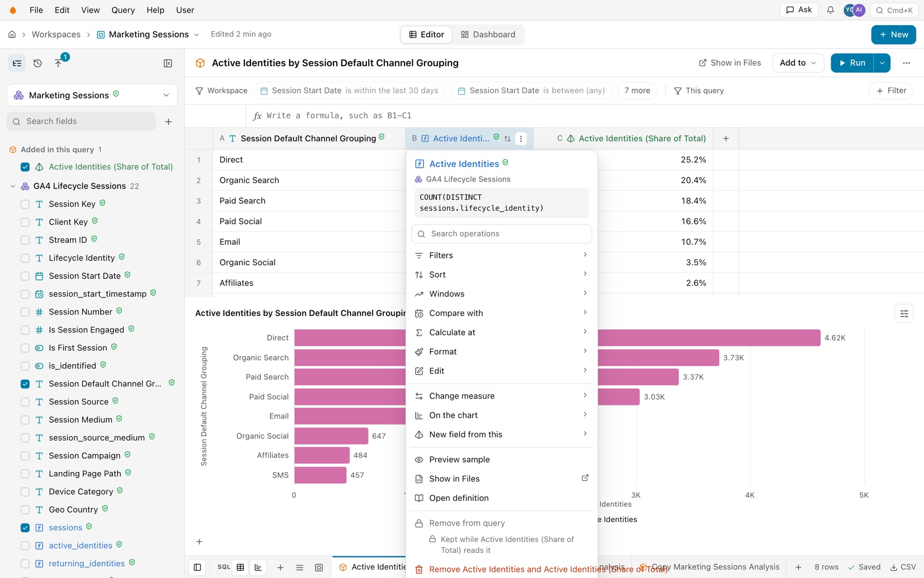Open breadcrumb Marketing Sessions chevron
This screenshot has width=924, height=578.
(196, 34)
